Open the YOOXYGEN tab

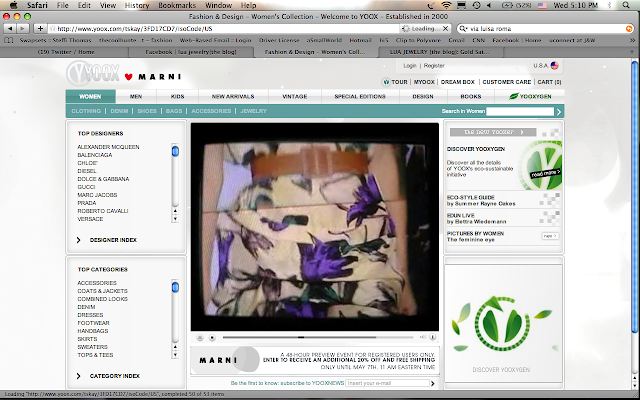(530, 96)
